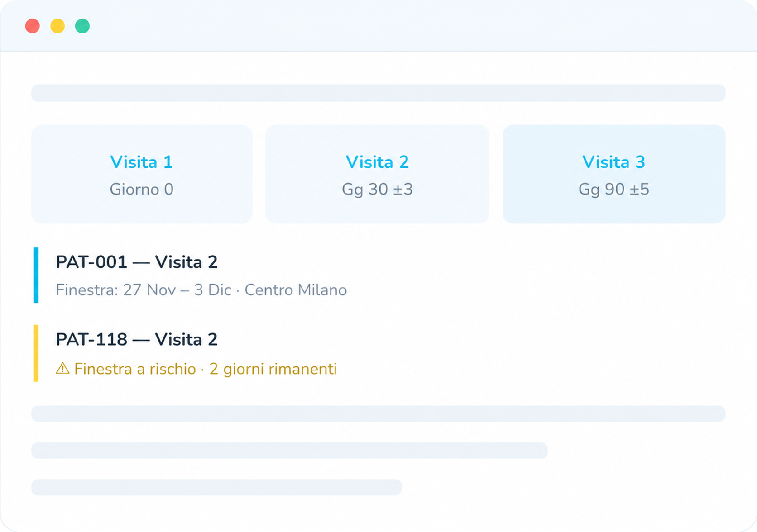Click the placeholder bar above the visit cards
The height and width of the screenshot is (532, 757).
click(x=378, y=93)
